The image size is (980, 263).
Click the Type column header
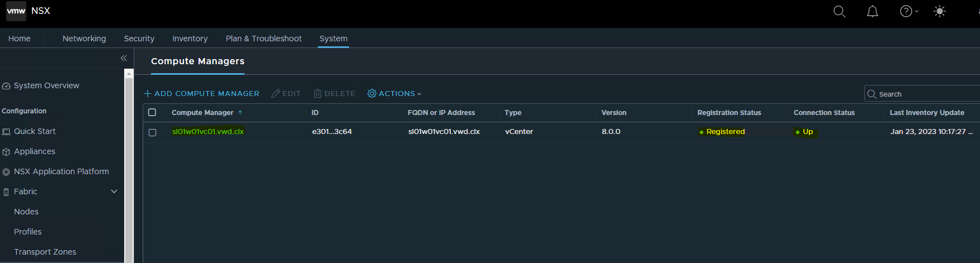[513, 113]
